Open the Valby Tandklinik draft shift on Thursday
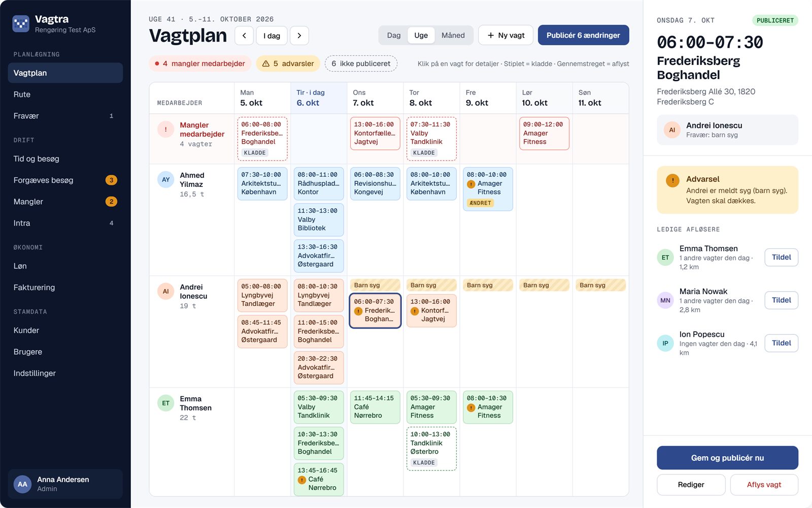 coord(431,139)
